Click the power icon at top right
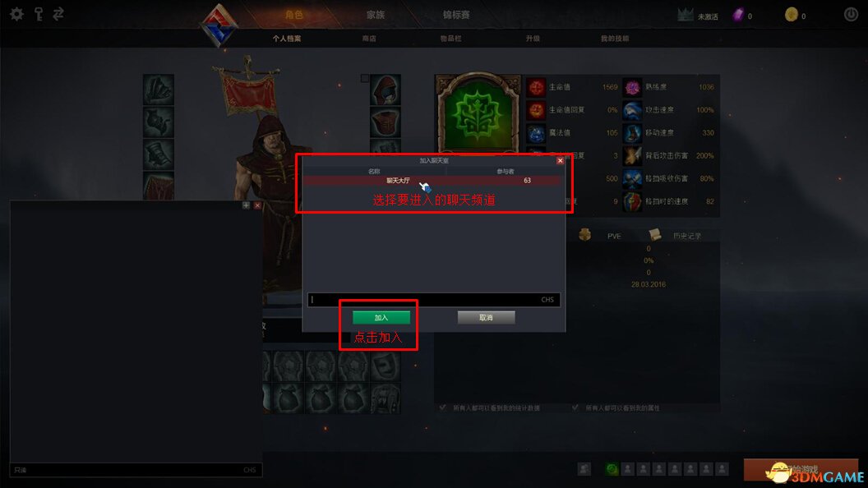Image resolution: width=868 pixels, height=488 pixels. [x=851, y=15]
